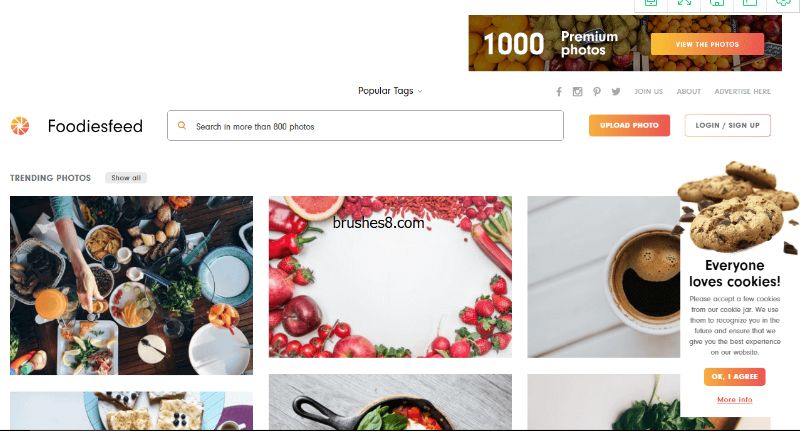Click the green save disk icon

coord(717,3)
